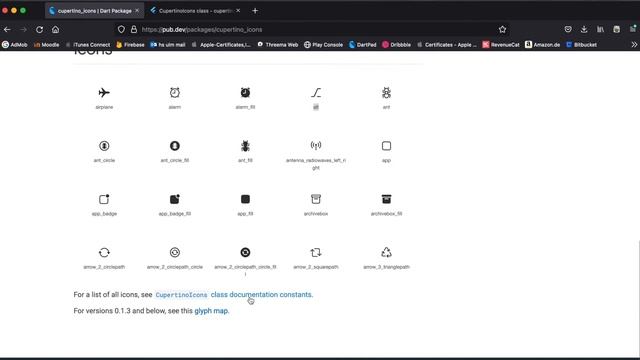Click the app_badge_fill icon

[175, 199]
